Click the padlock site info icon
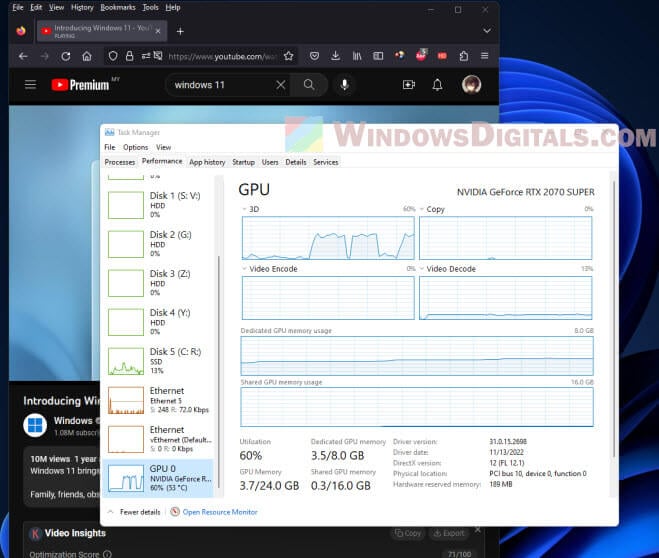 pyautogui.click(x=129, y=56)
